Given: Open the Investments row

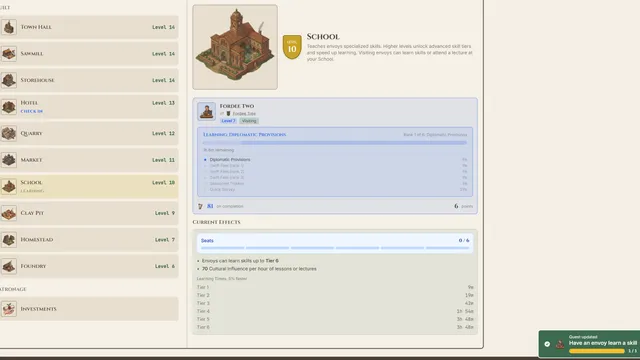Looking at the screenshot, I should pyautogui.click(x=89, y=309).
